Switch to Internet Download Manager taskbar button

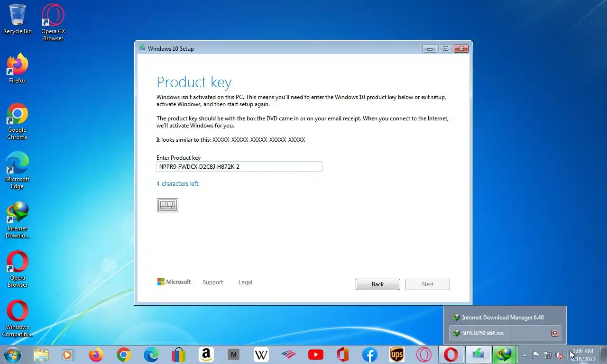[504, 355]
